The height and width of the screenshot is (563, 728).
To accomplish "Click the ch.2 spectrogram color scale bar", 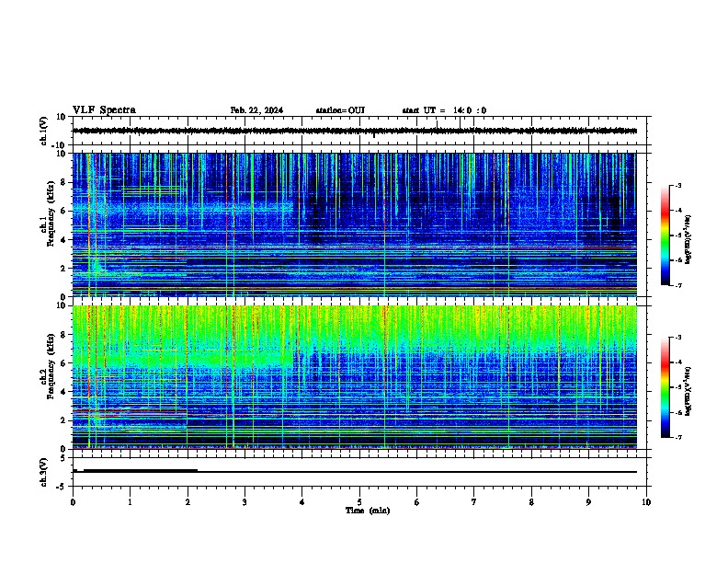I will click(x=665, y=387).
